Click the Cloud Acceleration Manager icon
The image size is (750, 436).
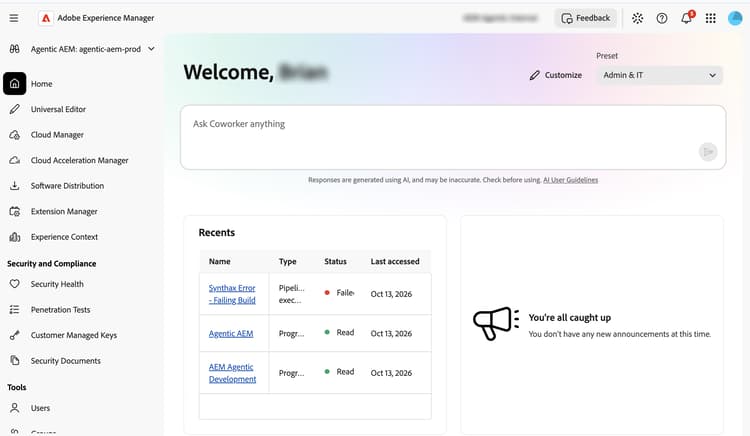click(x=15, y=160)
